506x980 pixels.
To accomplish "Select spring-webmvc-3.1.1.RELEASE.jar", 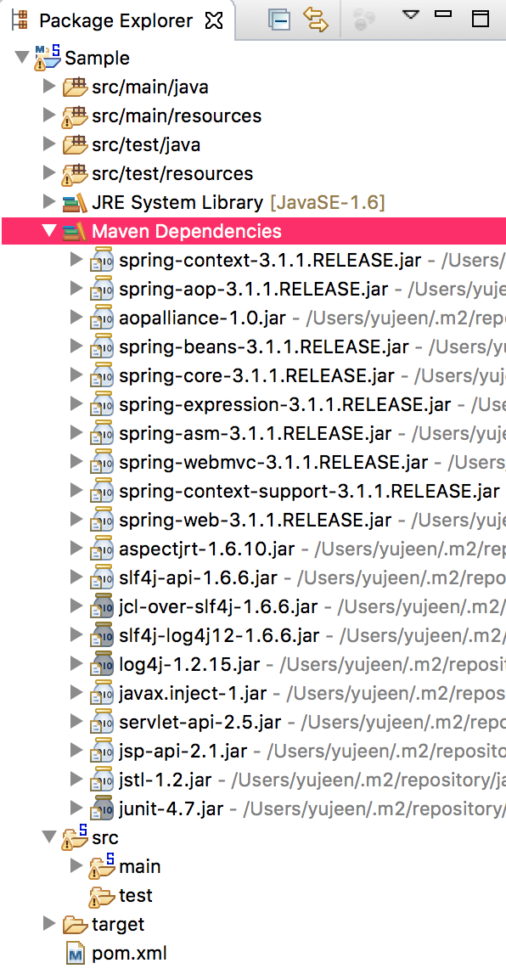I will (x=273, y=462).
